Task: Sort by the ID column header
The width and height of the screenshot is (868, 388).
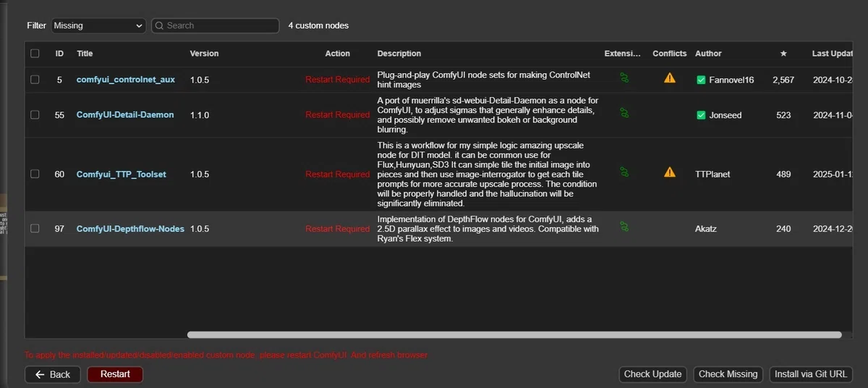Action: pos(59,54)
